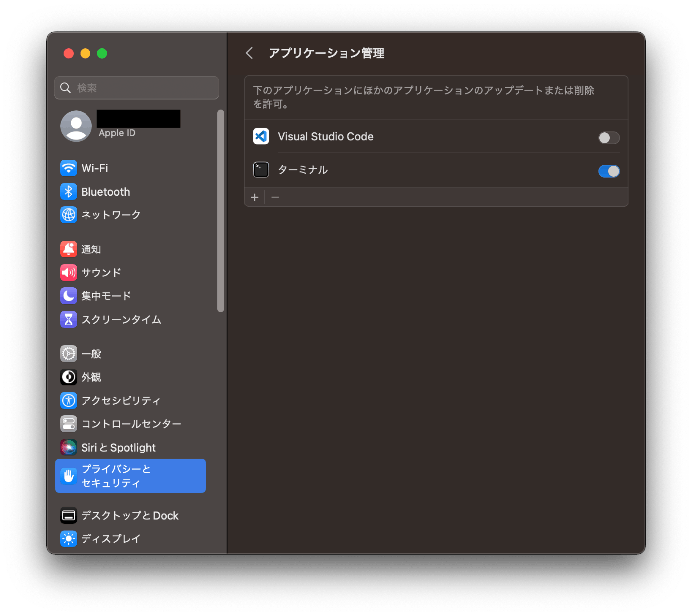Open サウンド settings

tap(130, 272)
